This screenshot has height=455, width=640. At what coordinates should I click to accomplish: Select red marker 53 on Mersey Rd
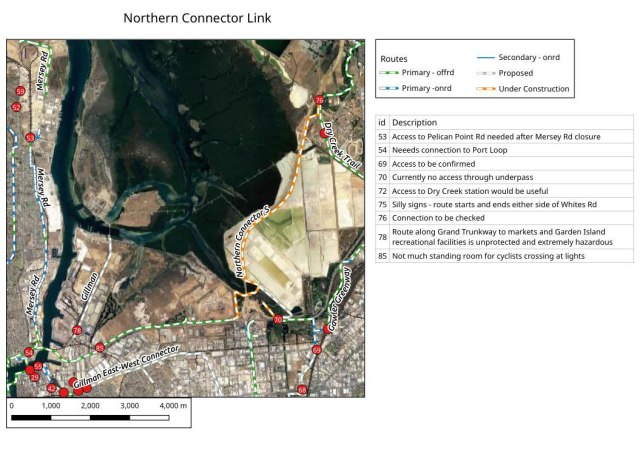(x=30, y=138)
